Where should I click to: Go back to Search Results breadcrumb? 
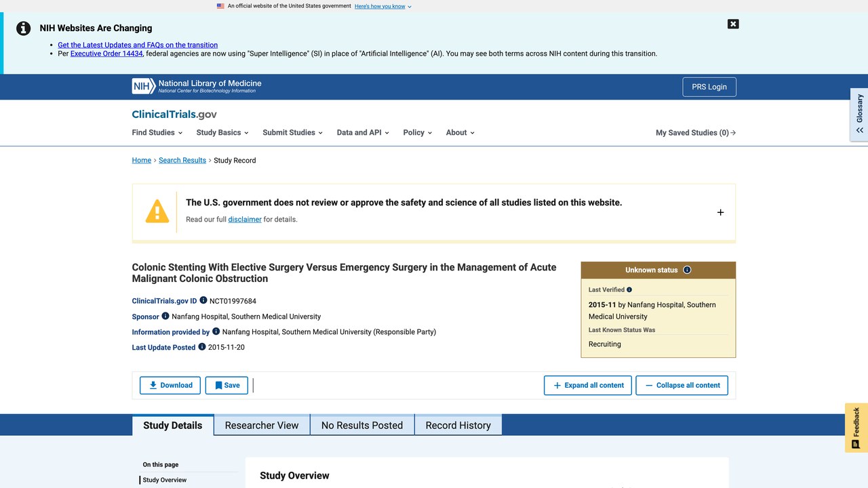click(182, 161)
